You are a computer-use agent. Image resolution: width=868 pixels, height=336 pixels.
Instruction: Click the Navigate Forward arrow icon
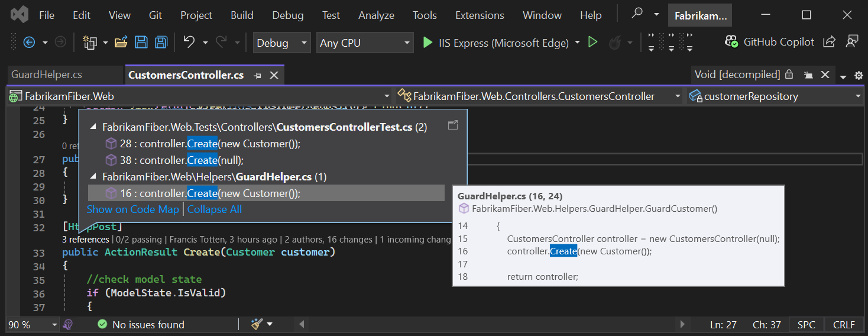tap(60, 42)
